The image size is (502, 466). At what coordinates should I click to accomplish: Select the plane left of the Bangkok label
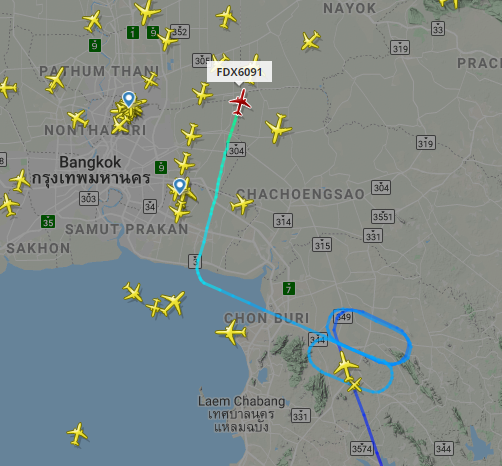point(20,181)
